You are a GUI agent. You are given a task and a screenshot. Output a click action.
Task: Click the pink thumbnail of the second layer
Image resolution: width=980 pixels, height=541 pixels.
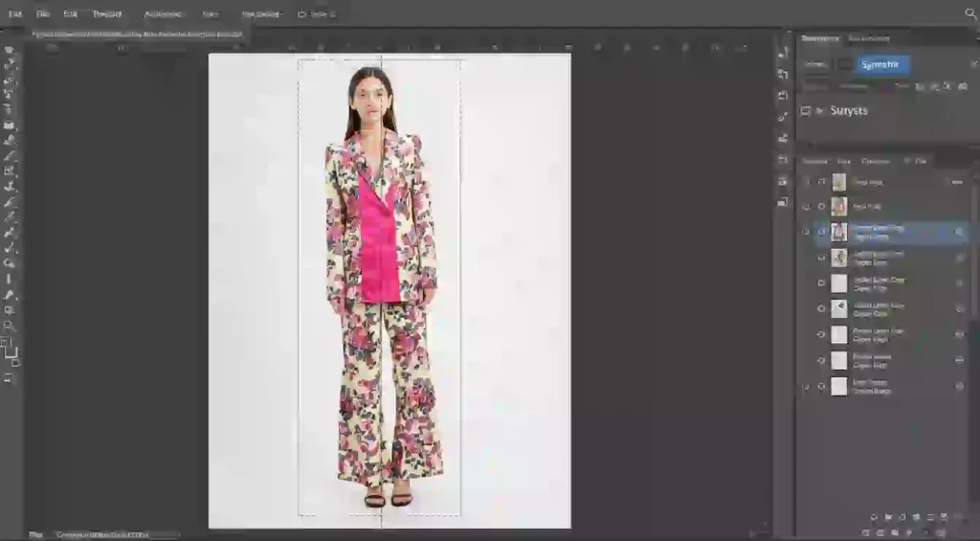click(838, 207)
